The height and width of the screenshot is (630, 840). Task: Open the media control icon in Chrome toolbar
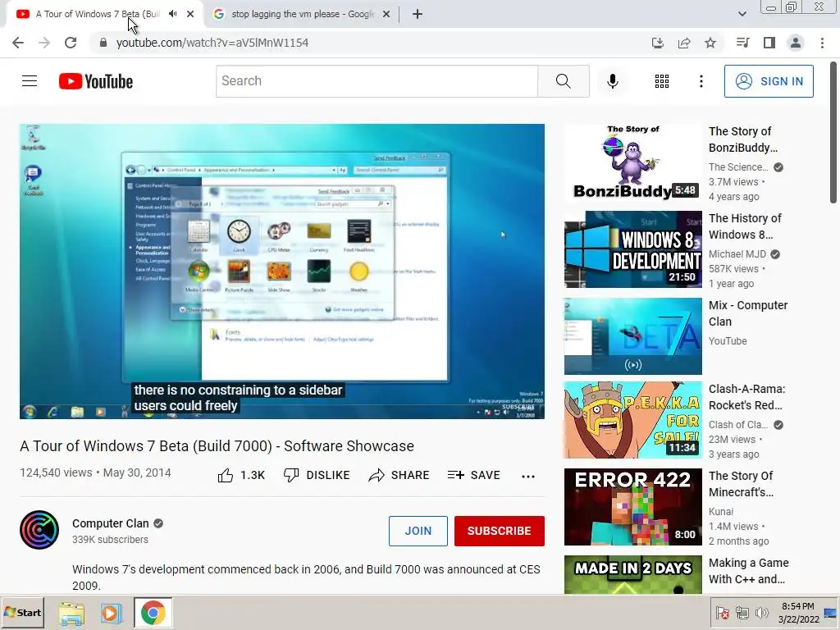[742, 43]
